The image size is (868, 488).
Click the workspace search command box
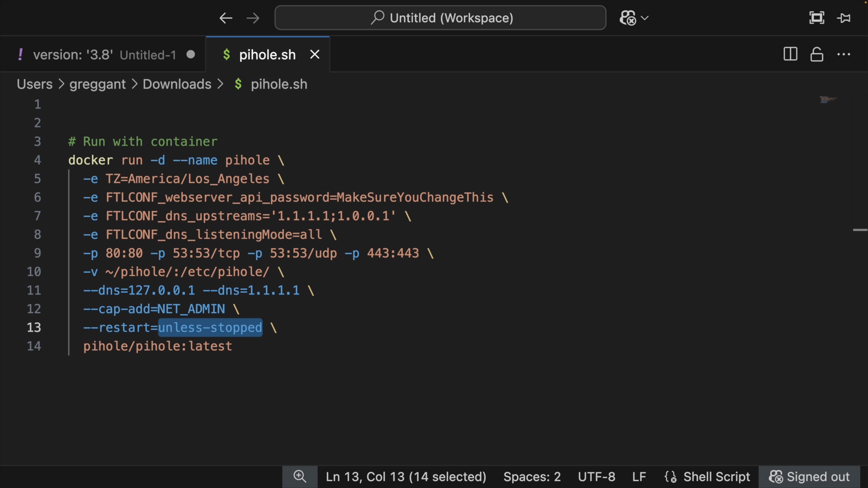pyautogui.click(x=440, y=18)
